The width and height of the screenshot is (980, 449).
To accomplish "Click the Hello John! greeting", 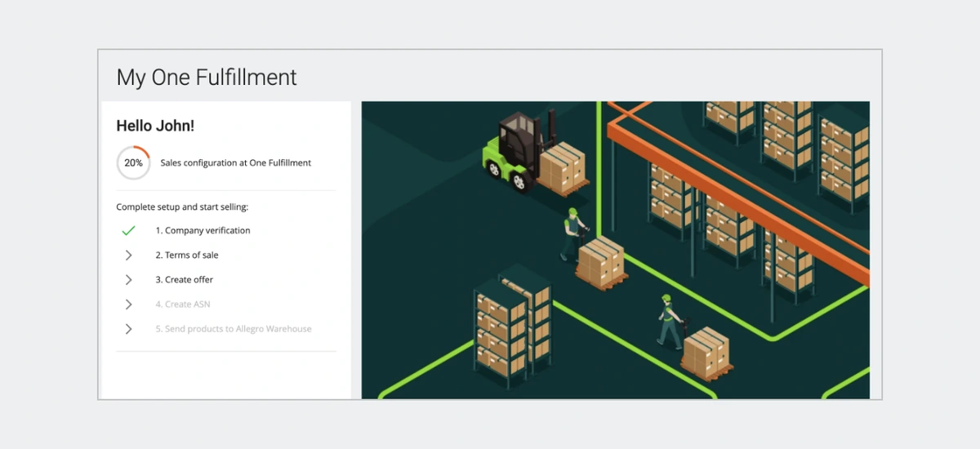I will pyautogui.click(x=155, y=126).
